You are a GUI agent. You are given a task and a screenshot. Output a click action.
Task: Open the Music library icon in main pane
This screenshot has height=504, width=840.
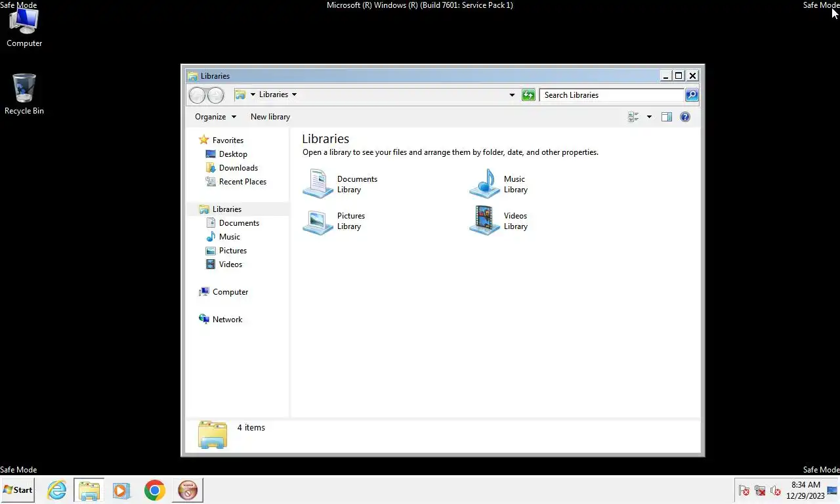(484, 184)
